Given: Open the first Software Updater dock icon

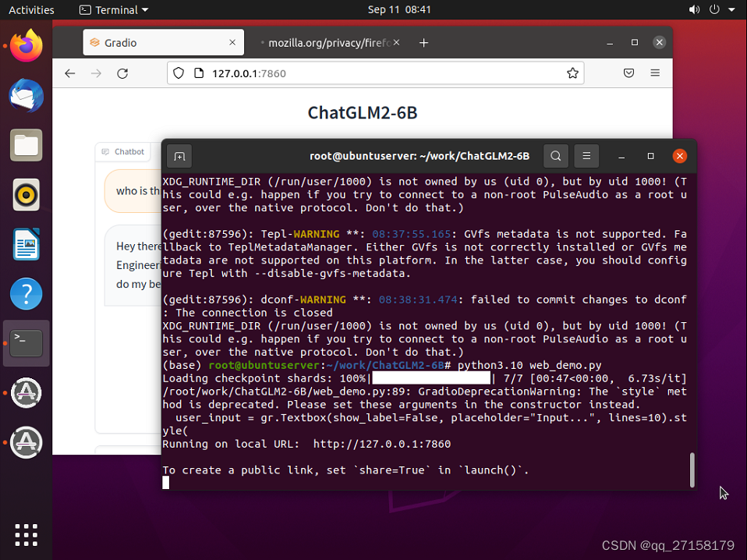Looking at the screenshot, I should pos(27,393).
